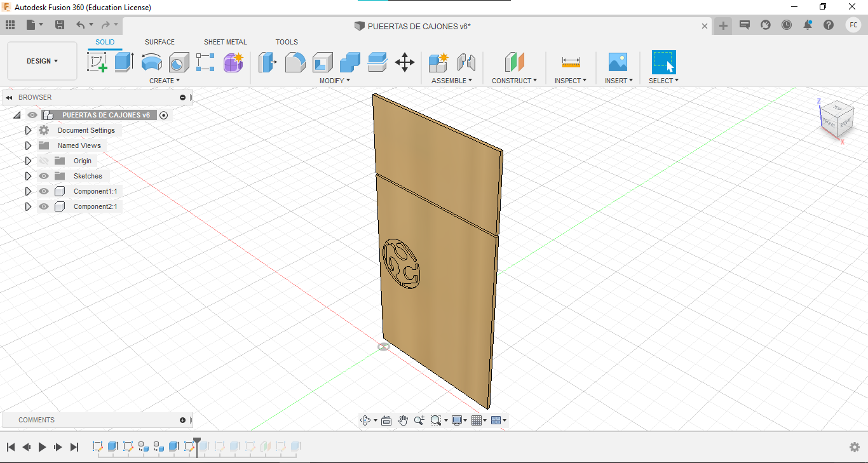Show the Origin folder
This screenshot has height=463, width=868.
[x=44, y=161]
